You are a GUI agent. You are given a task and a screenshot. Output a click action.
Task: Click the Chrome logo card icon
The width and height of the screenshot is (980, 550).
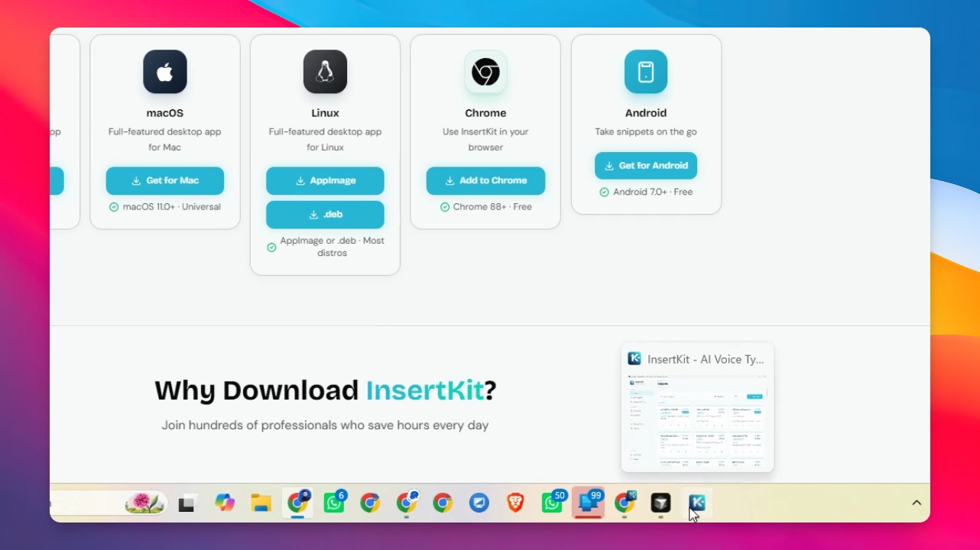[485, 72]
